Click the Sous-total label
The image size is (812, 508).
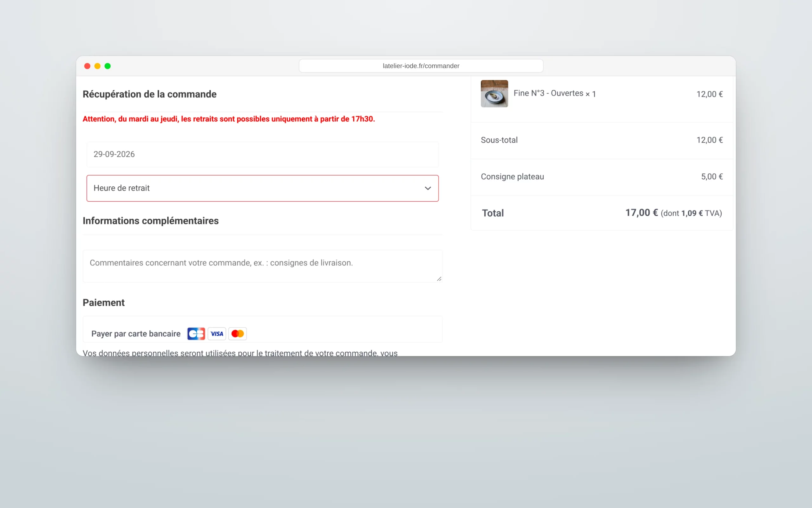pyautogui.click(x=499, y=140)
